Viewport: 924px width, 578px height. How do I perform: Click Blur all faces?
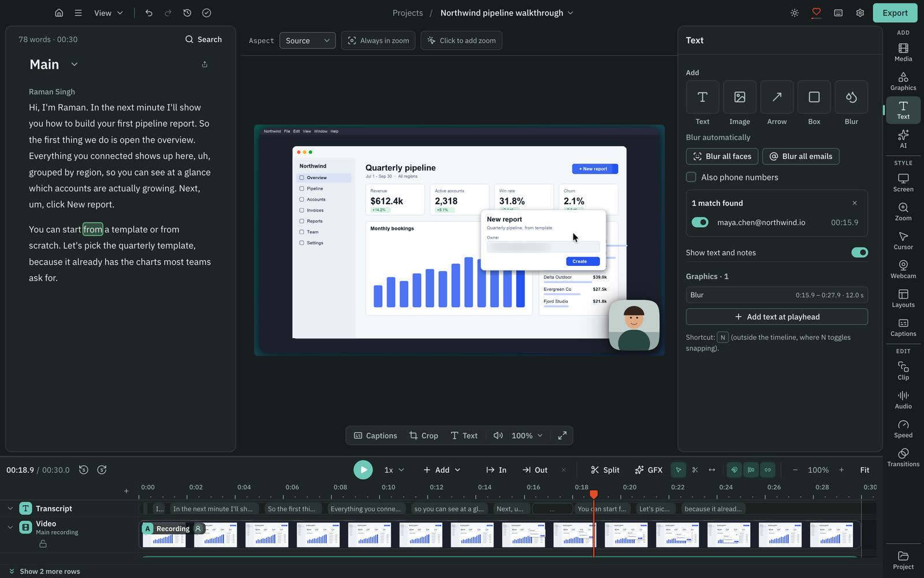pyautogui.click(x=722, y=157)
